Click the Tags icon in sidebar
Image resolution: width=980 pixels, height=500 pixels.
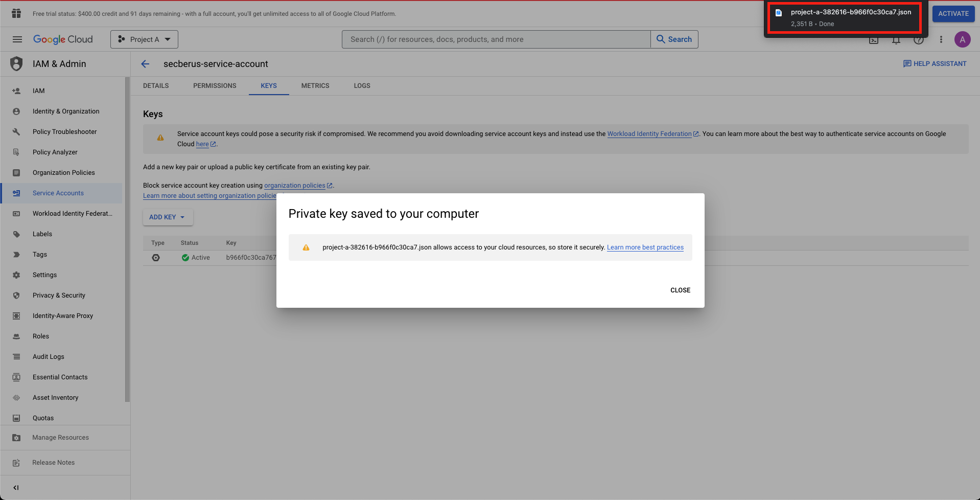click(x=16, y=255)
